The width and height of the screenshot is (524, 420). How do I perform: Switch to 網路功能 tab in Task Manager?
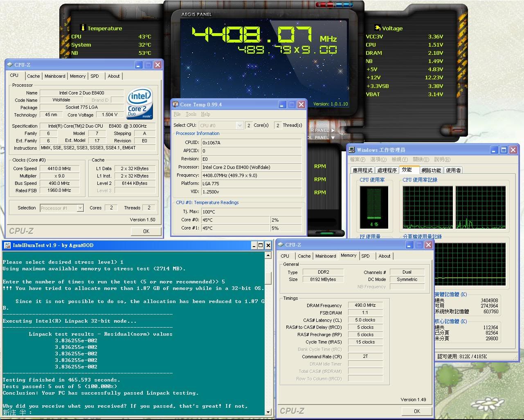tap(431, 170)
